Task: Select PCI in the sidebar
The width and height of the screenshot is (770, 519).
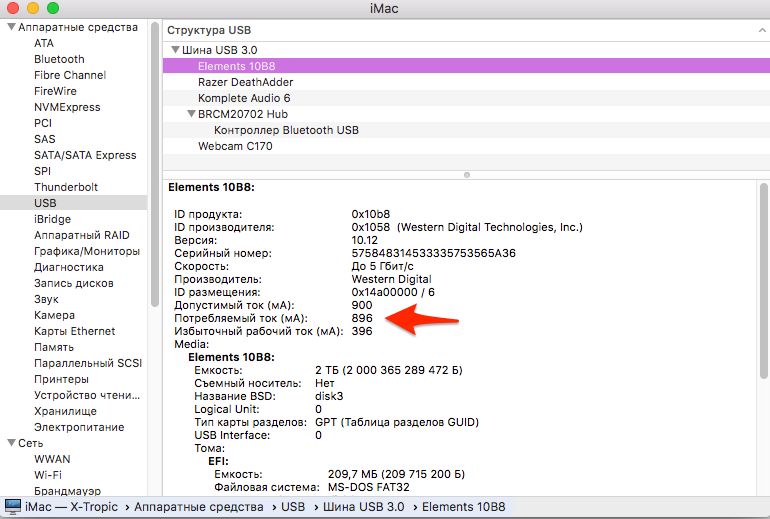Action: tap(43, 123)
